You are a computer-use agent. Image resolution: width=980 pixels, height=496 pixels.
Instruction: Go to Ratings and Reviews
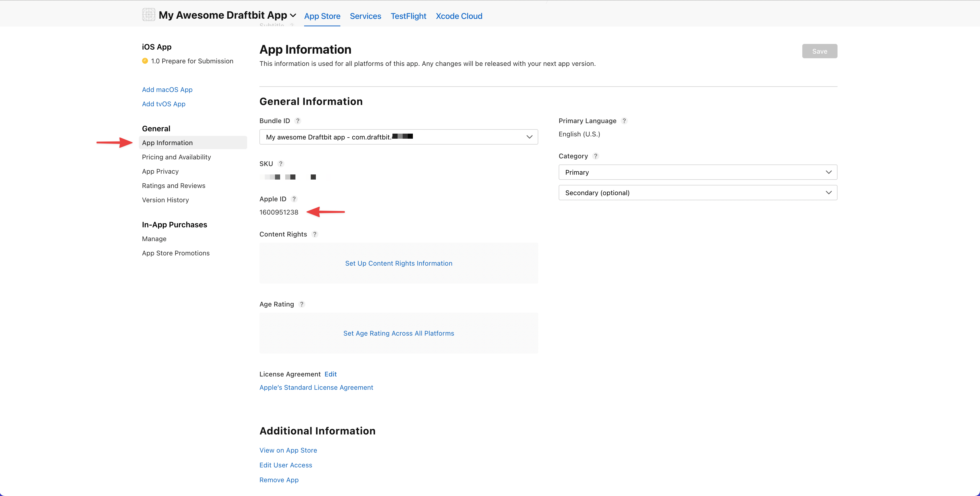[x=173, y=185]
